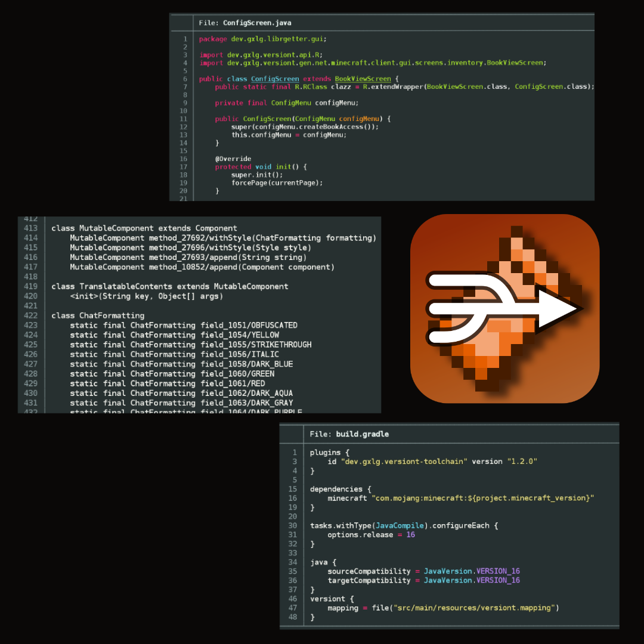Image resolution: width=644 pixels, height=644 pixels.
Task: Click 'class MutableComponent extends Component' line
Action: coord(144,228)
